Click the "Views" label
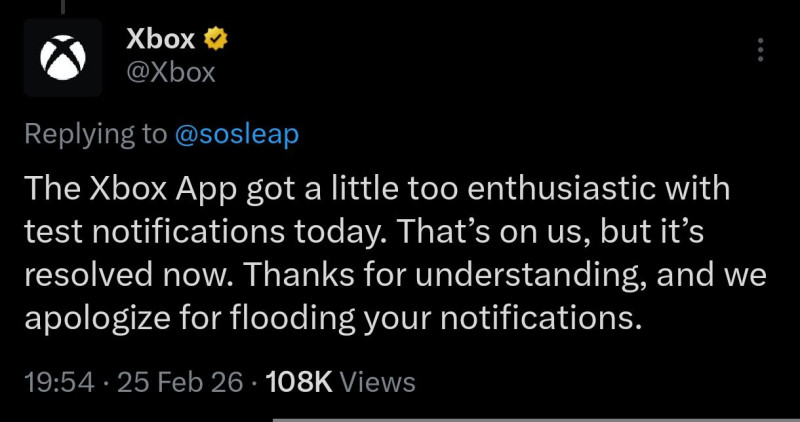 378,381
